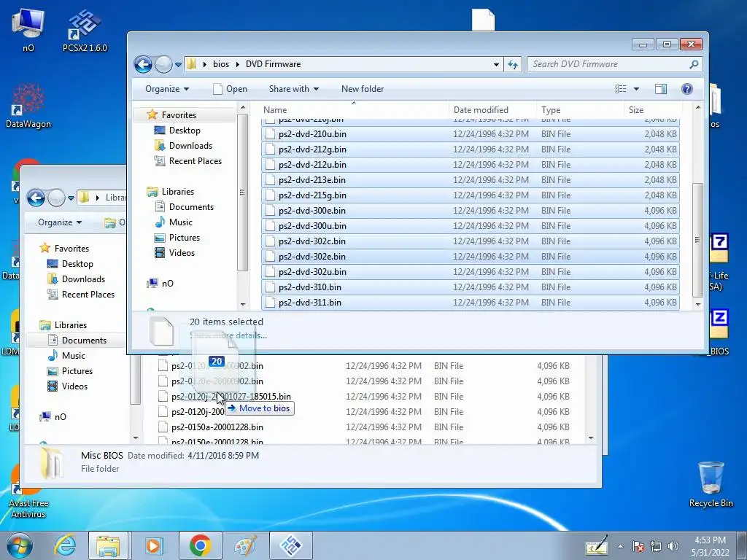Click the volume speaker tray icon
The width and height of the screenshot is (747, 560).
pyautogui.click(x=673, y=546)
